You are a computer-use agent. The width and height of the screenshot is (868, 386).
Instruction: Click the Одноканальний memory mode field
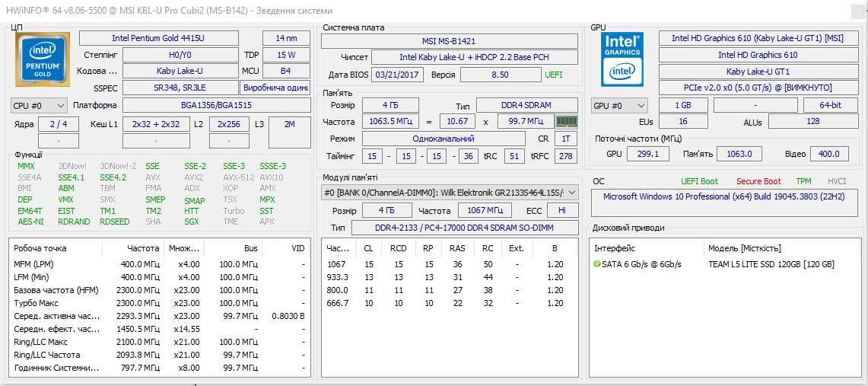(444, 139)
